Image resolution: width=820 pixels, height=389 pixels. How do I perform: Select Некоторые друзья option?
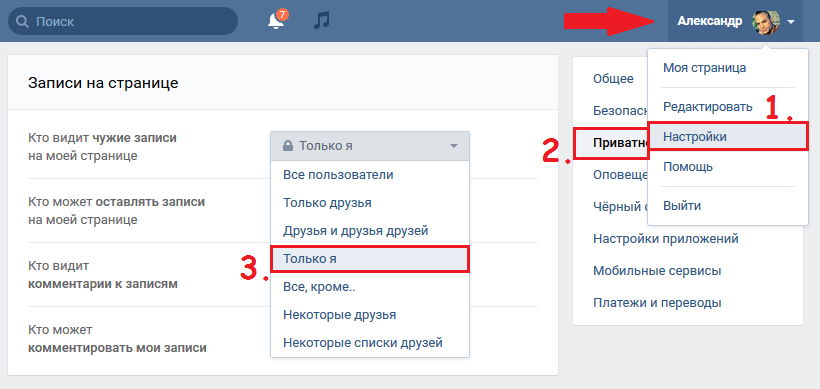click(370, 315)
